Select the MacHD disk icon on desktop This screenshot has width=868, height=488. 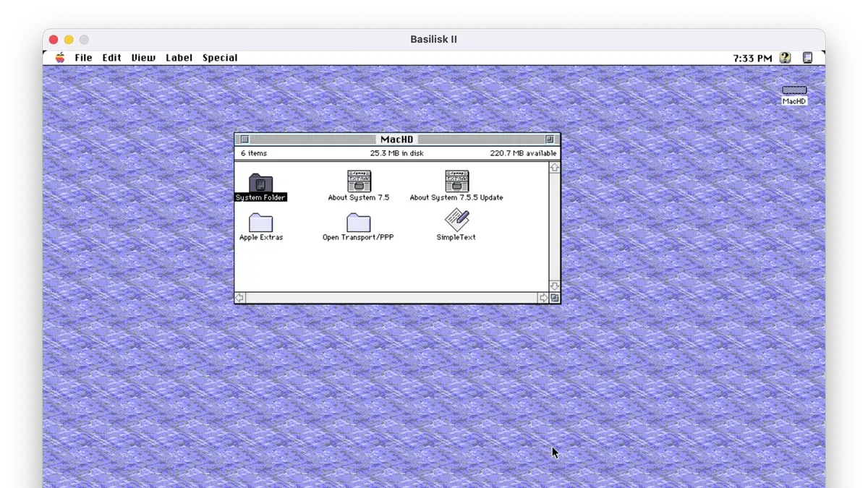tap(794, 90)
